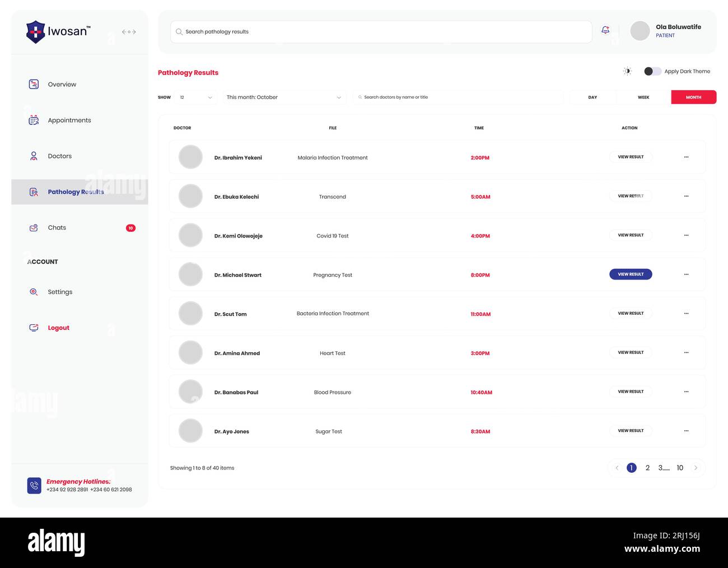
Task: Open the Show 12 entries dropdown
Action: pyautogui.click(x=195, y=97)
